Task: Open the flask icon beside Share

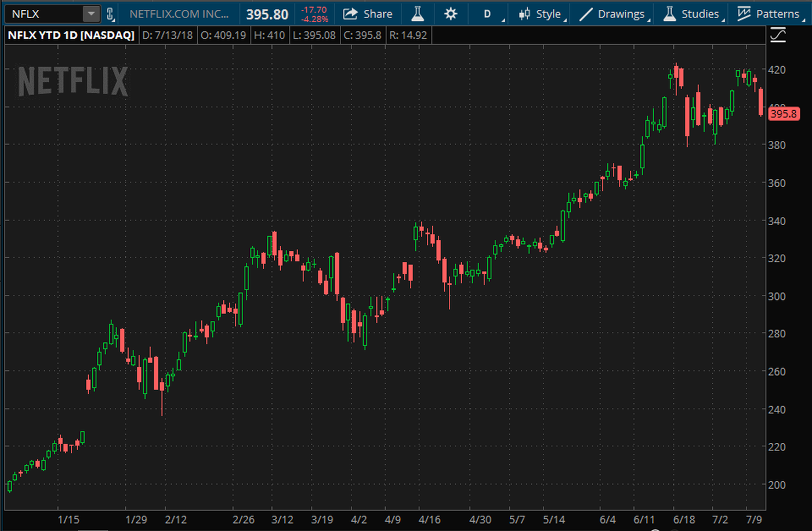Action: click(x=417, y=13)
